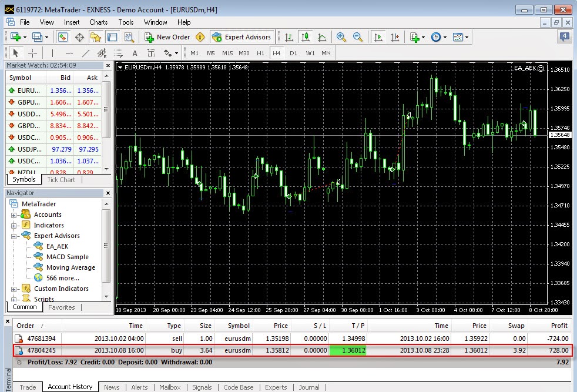Enable chart shift toggle
This screenshot has width=577, height=392.
click(x=395, y=37)
